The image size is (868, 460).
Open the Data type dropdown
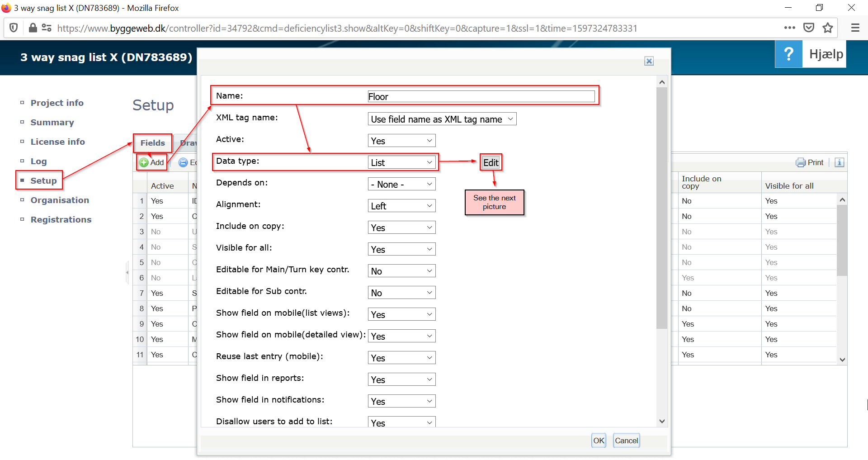(401, 162)
